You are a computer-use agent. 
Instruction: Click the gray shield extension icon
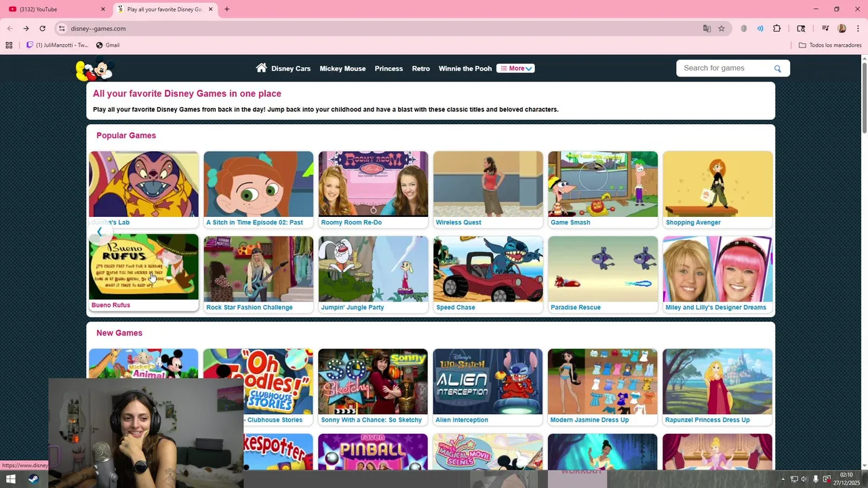click(x=744, y=28)
